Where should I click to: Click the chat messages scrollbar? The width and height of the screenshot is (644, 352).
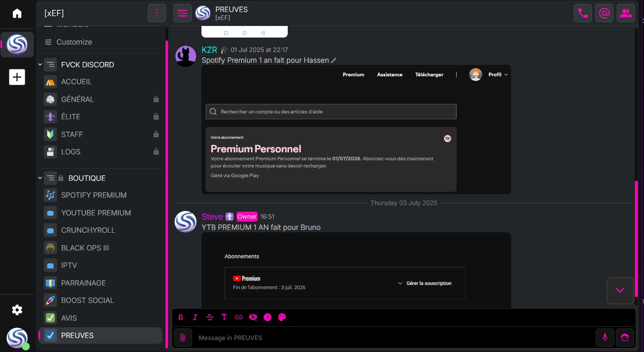point(637,239)
